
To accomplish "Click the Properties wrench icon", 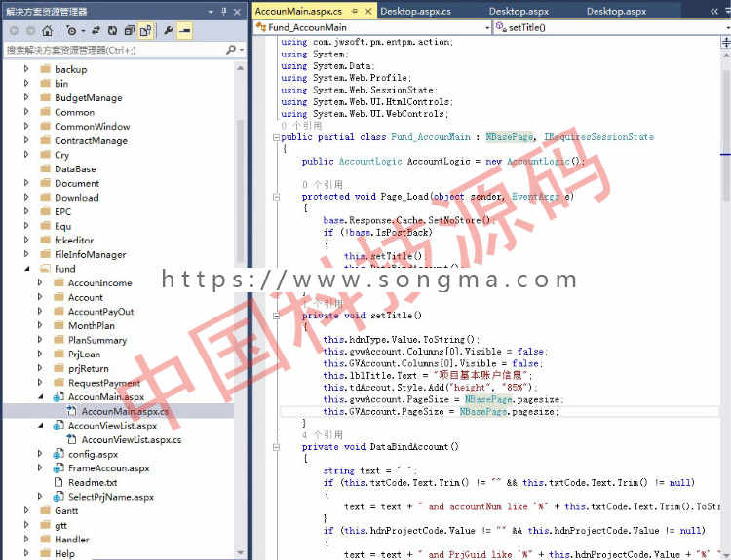I will tap(169, 31).
